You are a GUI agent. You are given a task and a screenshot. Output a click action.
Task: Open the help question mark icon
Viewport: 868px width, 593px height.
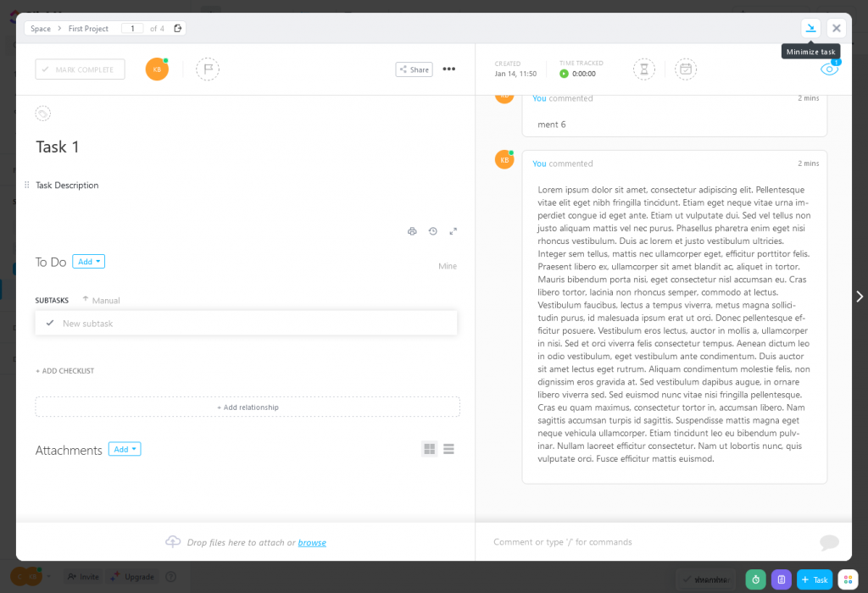click(x=171, y=576)
